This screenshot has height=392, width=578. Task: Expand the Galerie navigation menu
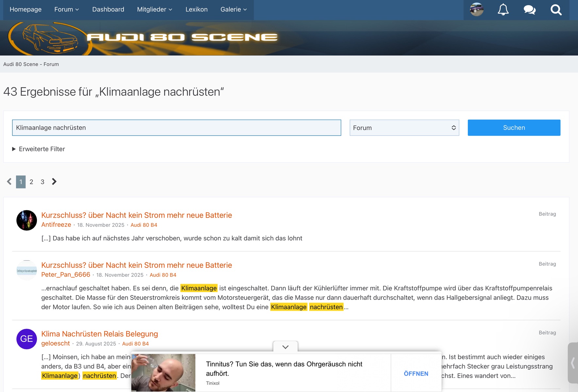(x=233, y=9)
